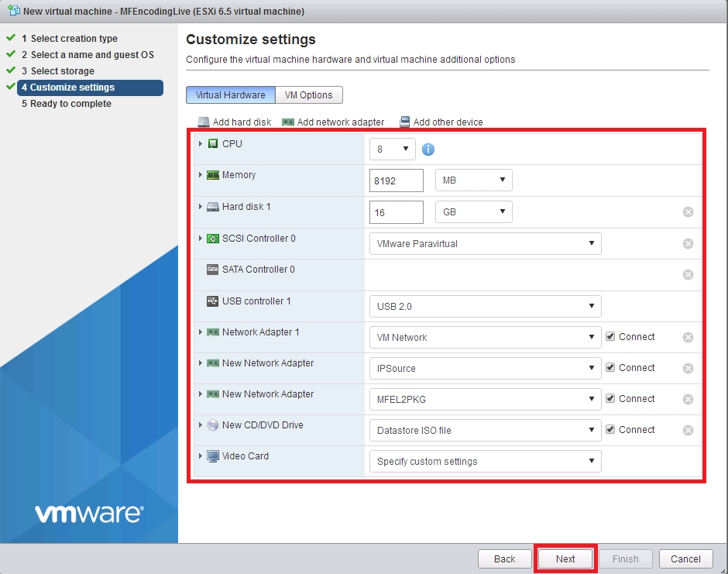Viewport: 728px width, 574px height.
Task: Open the USB 2.0 controller dropdown
Action: tap(485, 307)
